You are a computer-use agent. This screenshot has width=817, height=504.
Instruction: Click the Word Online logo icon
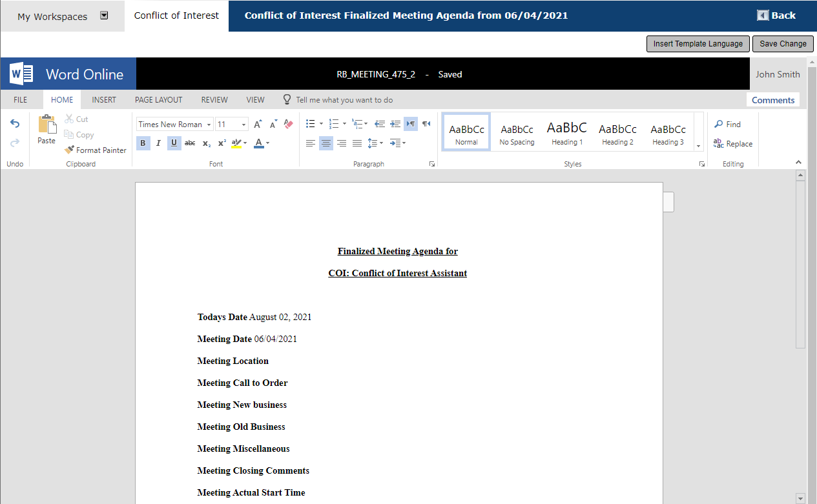click(21, 74)
